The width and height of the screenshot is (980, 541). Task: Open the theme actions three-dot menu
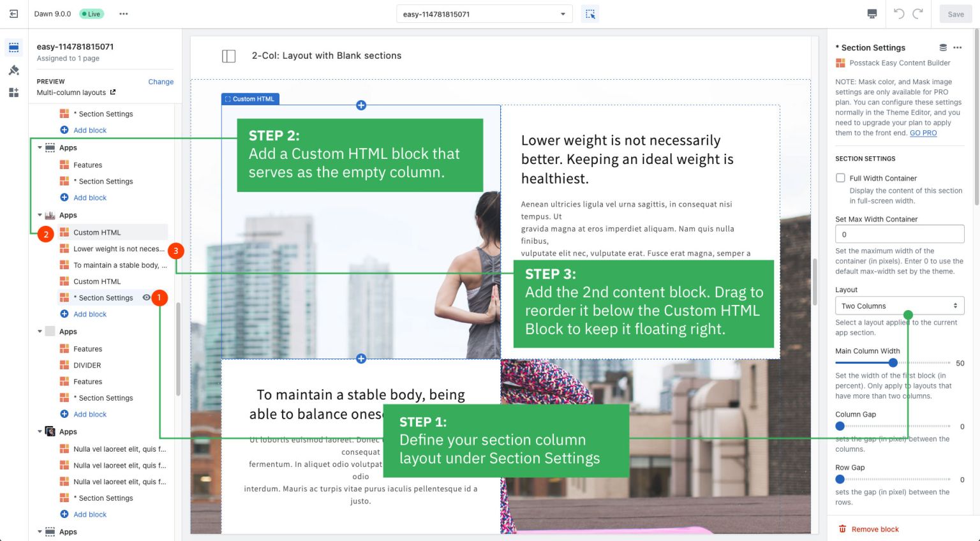point(124,14)
